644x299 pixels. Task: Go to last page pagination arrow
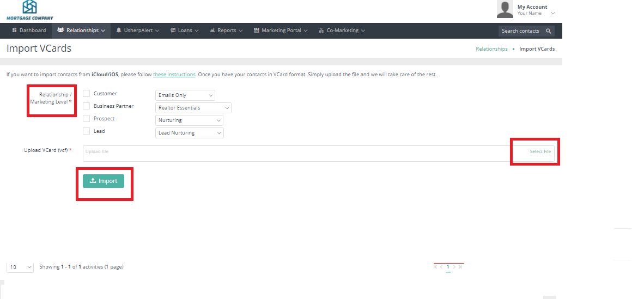460,267
